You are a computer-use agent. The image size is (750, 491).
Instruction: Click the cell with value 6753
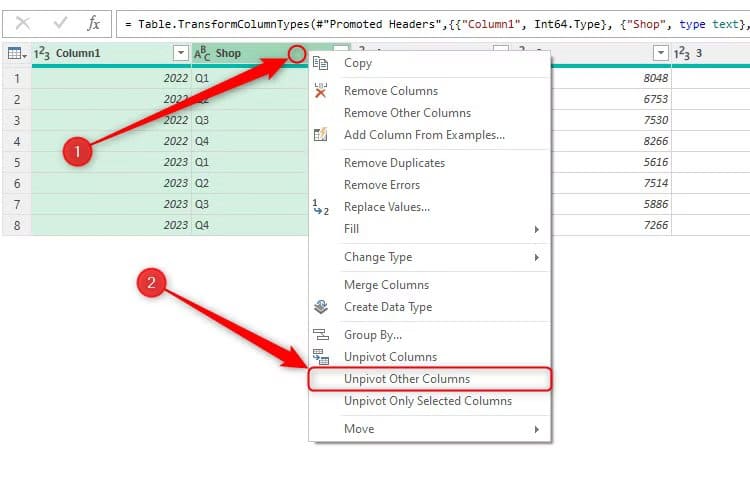[611, 99]
